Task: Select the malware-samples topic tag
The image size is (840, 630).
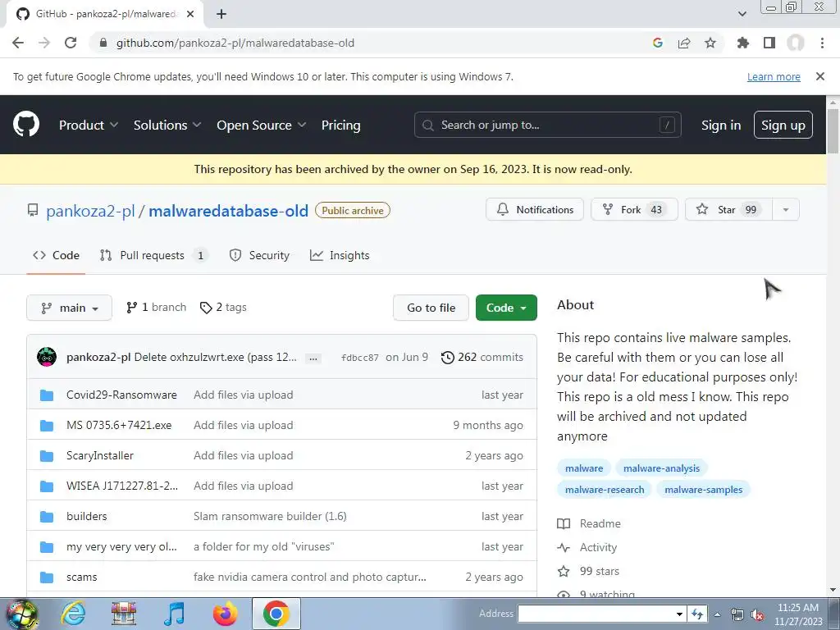Action: 703,490
